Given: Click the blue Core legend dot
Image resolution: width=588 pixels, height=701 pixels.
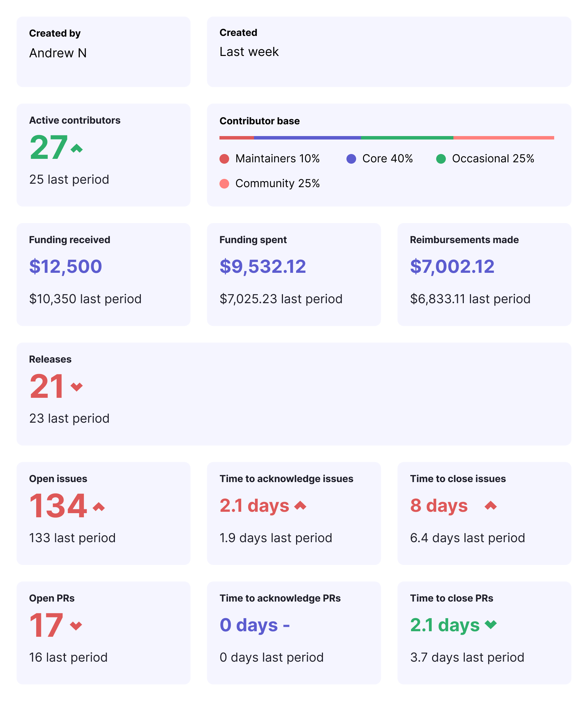Looking at the screenshot, I should pyautogui.click(x=351, y=159).
